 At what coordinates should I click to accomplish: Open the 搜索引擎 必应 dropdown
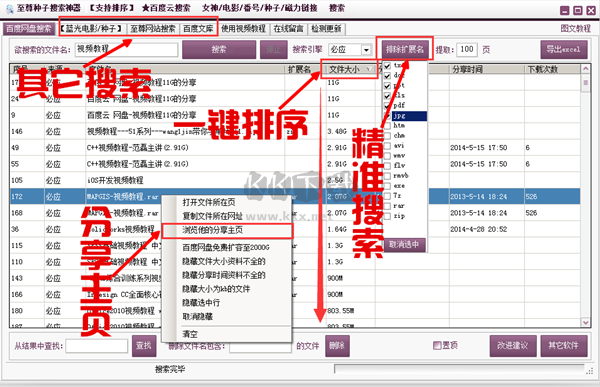tap(366, 50)
